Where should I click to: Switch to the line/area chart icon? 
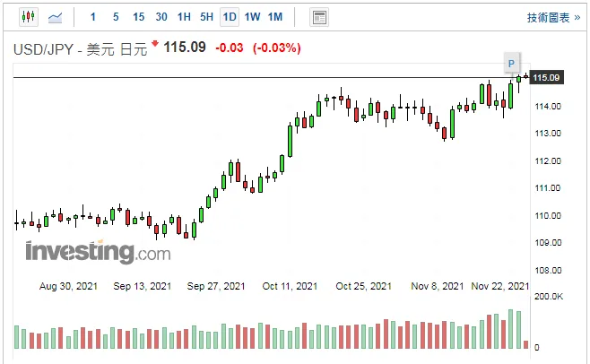[55, 17]
